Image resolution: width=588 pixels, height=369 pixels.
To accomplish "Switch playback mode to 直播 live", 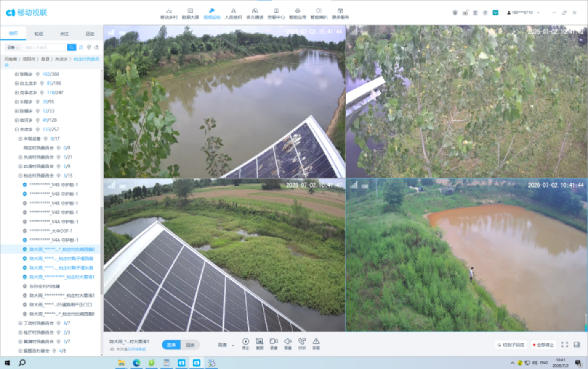I will (x=172, y=345).
